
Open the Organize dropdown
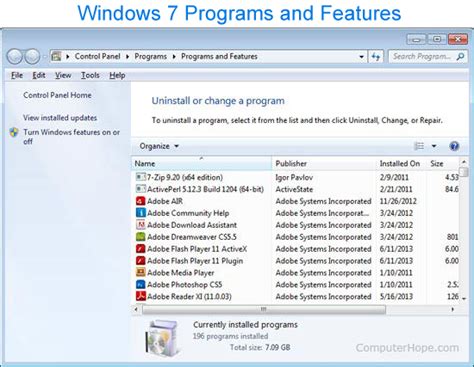tap(159, 146)
